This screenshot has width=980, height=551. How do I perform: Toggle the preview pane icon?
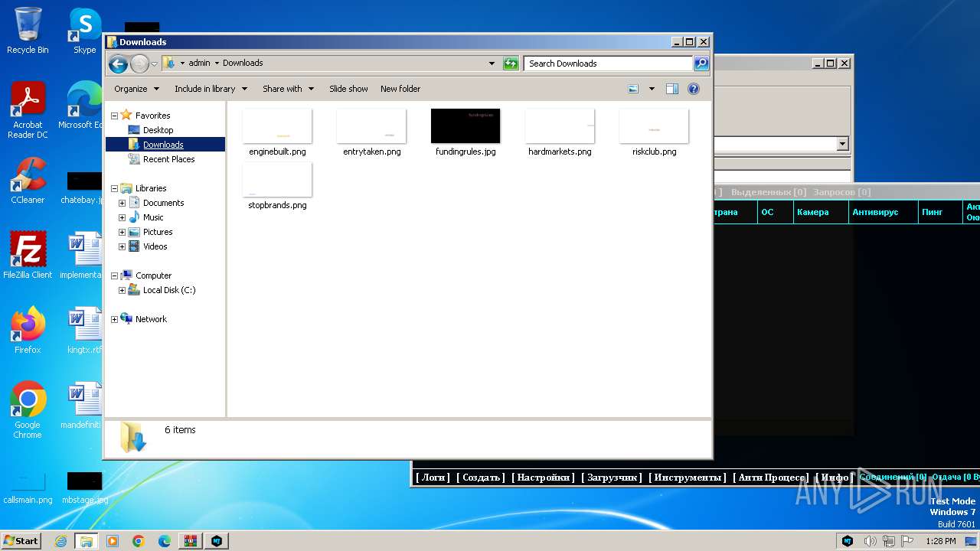click(x=671, y=89)
